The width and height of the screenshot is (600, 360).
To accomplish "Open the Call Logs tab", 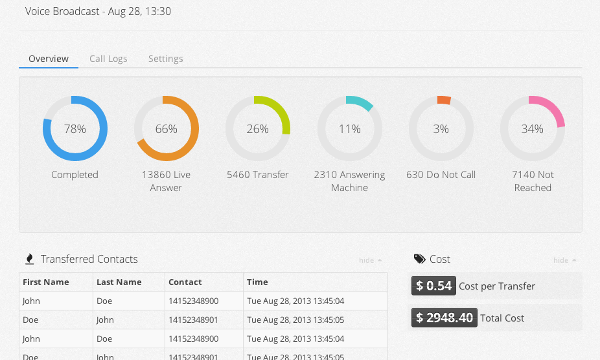I will pos(108,59).
